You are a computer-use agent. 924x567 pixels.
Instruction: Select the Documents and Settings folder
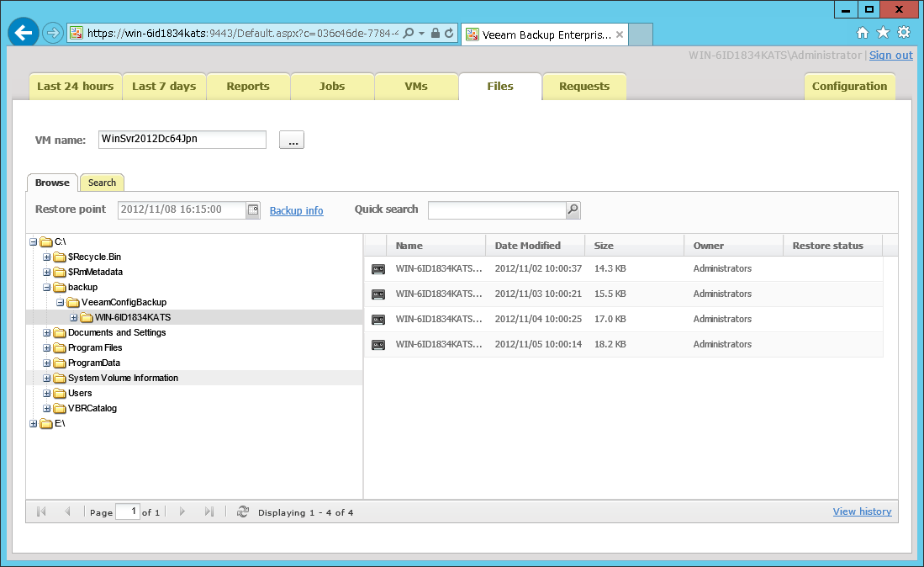(x=117, y=333)
